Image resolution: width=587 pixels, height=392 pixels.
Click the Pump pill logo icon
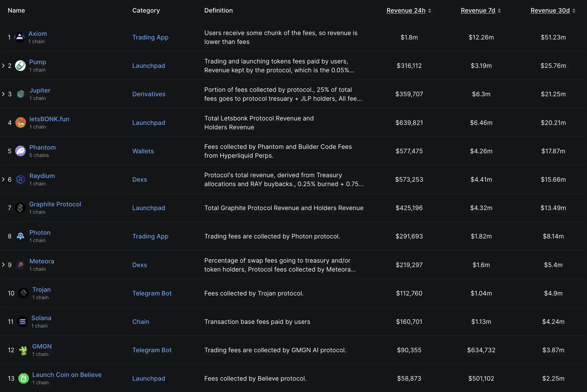(x=20, y=66)
